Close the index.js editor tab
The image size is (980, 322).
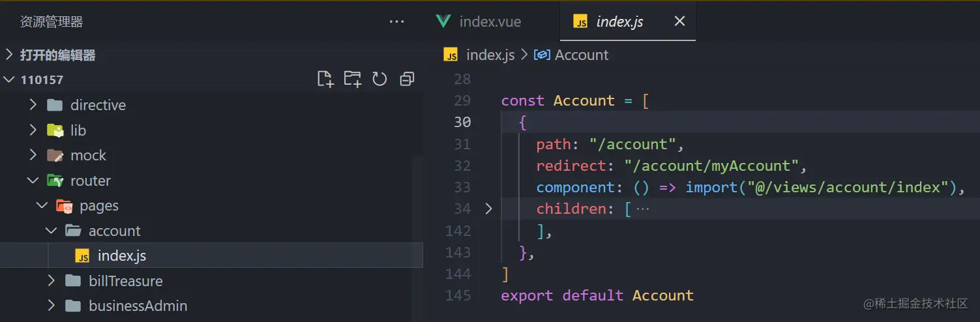tap(679, 22)
